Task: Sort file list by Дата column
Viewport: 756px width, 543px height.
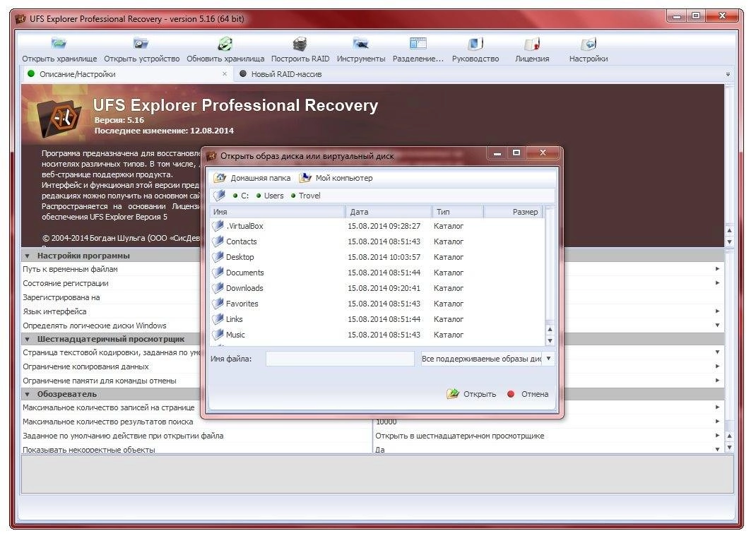Action: tap(388, 212)
